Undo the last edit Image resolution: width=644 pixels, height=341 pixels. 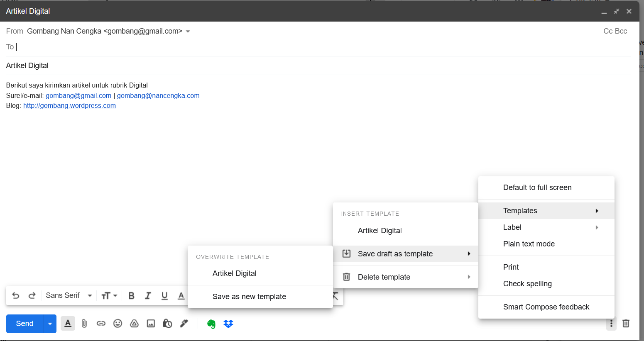[x=16, y=295]
